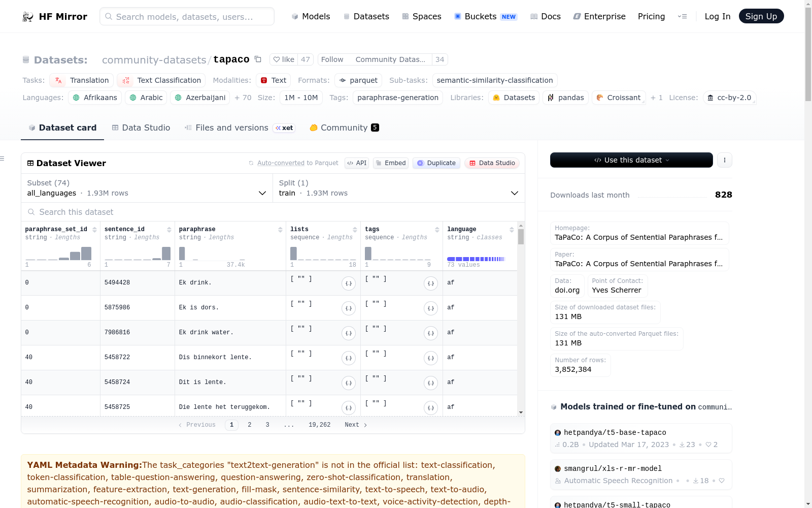The image size is (812, 508).
Task: Expand lists cell in the 'Ek is dors.' row
Action: pyautogui.click(x=349, y=308)
